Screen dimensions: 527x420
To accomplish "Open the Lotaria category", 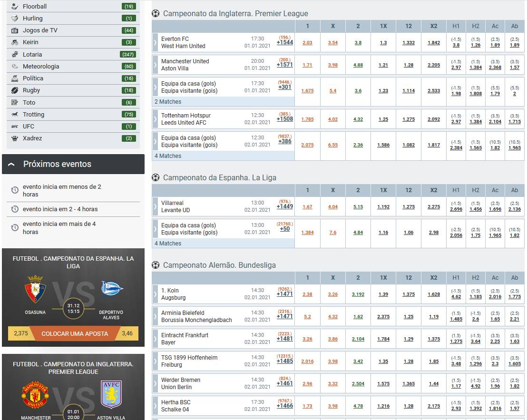I will [x=73, y=54].
